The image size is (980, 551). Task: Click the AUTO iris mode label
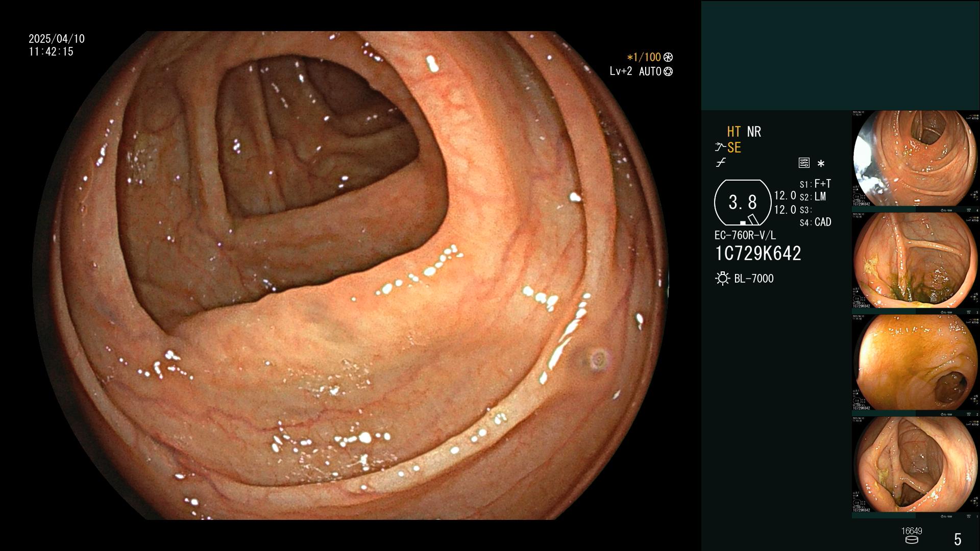point(650,71)
